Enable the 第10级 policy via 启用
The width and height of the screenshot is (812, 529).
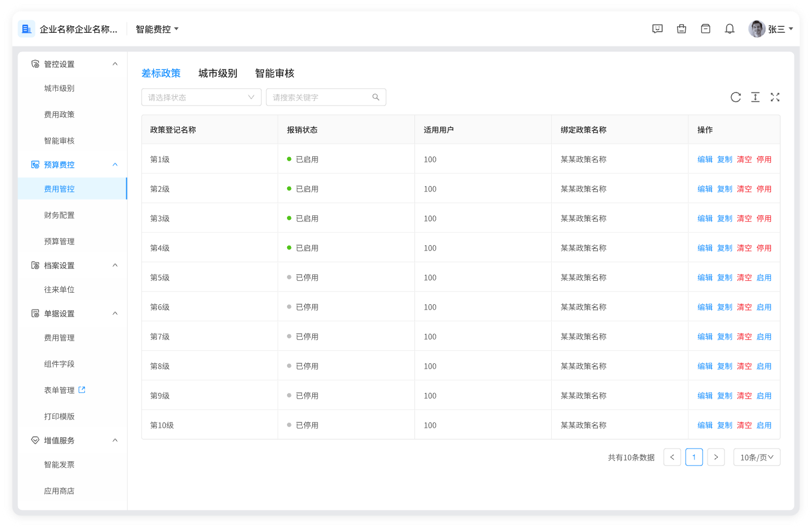(x=764, y=426)
